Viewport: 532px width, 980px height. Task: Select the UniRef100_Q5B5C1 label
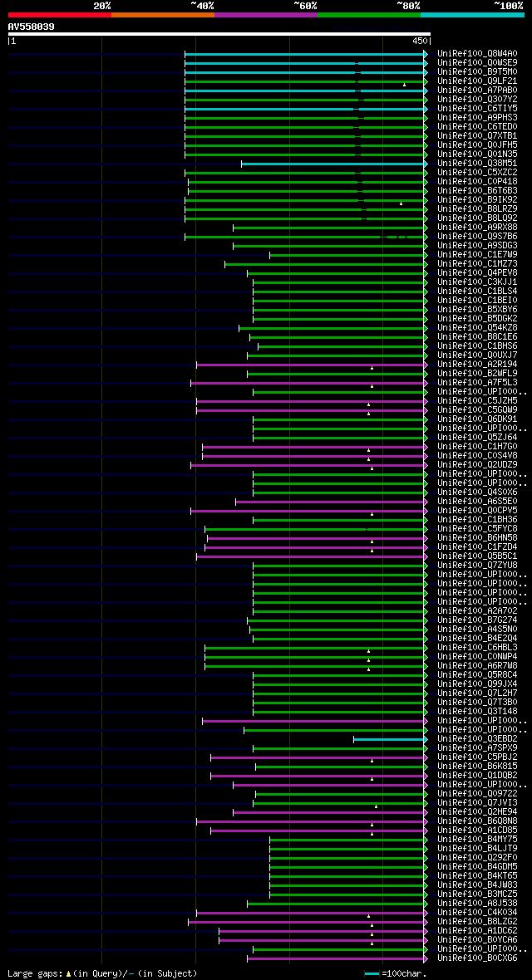(477, 556)
